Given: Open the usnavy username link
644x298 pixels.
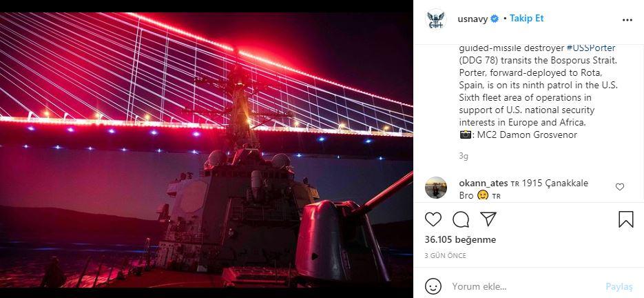Looking at the screenshot, I should [472, 19].
